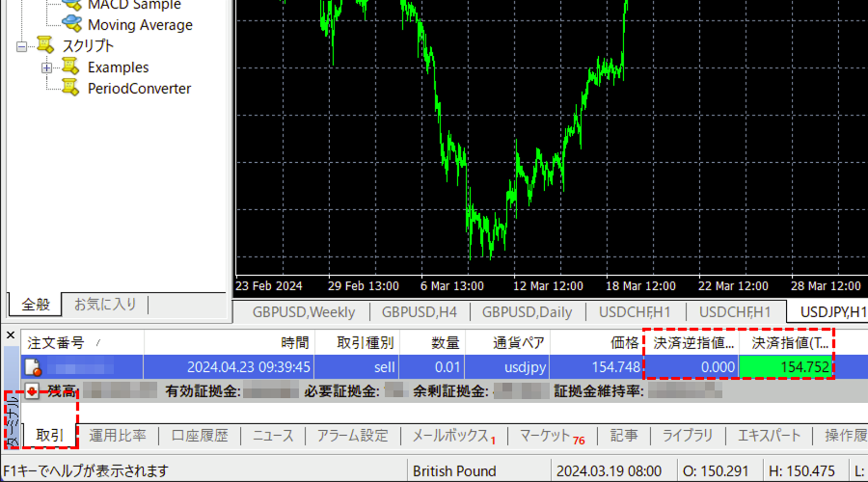
Task: Click the 0.01 volume cell
Action: [x=432, y=367]
